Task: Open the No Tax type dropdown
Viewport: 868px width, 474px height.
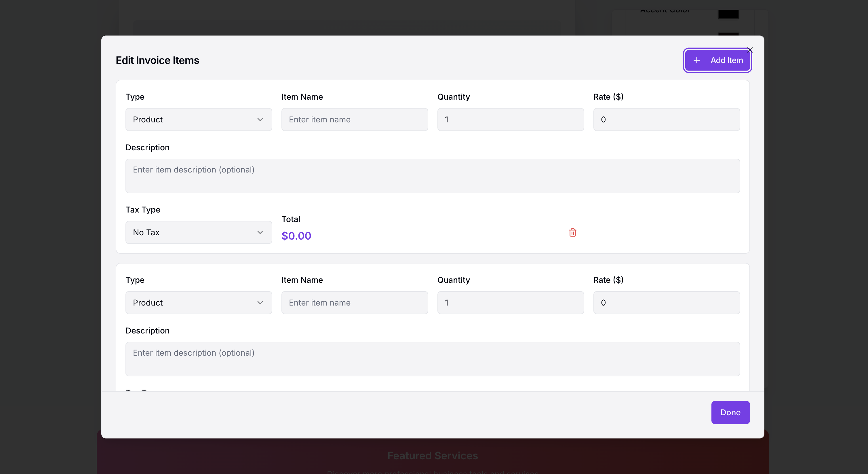Action: click(199, 232)
